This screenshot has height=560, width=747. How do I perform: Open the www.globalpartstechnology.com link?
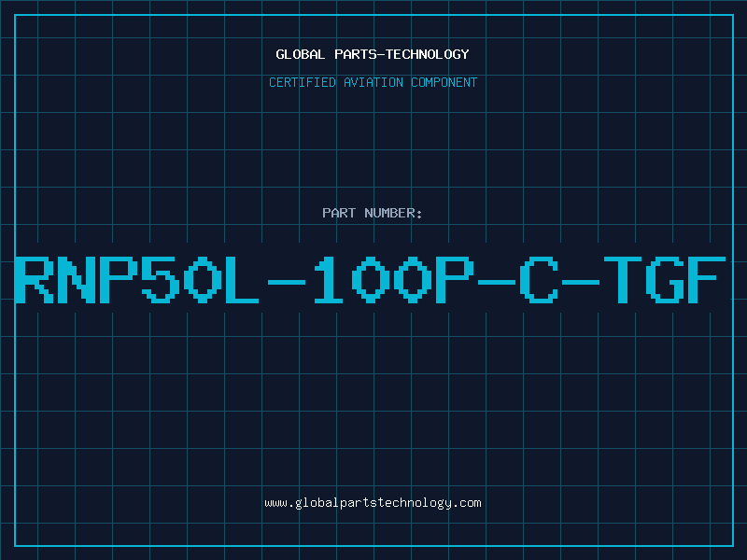coord(373,503)
